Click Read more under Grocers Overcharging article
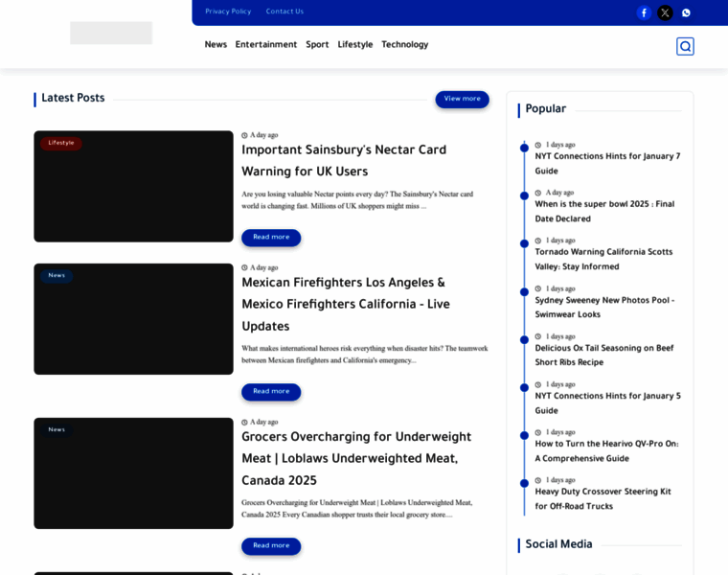 pos(271,546)
